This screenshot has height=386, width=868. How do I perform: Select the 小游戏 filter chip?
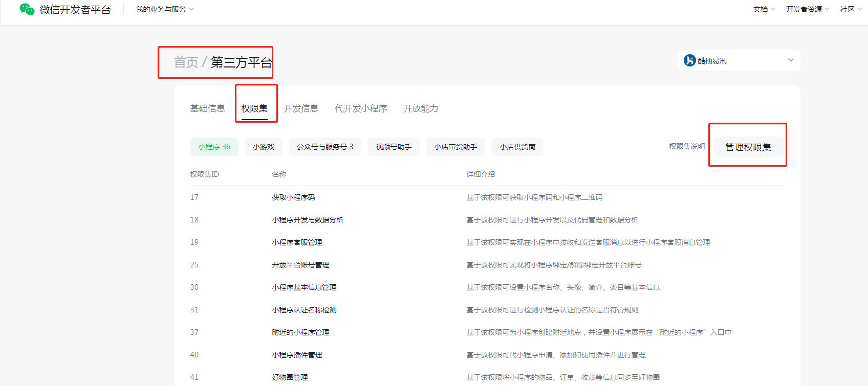[x=263, y=147]
